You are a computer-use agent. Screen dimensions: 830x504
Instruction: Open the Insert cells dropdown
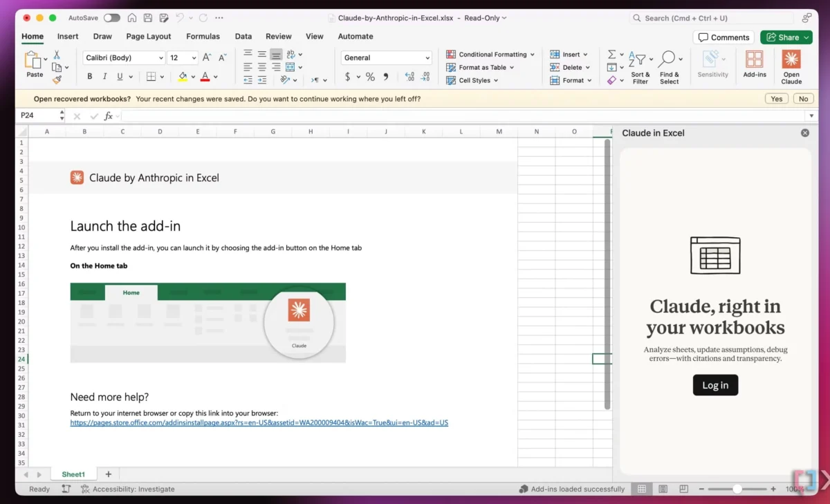coord(569,55)
